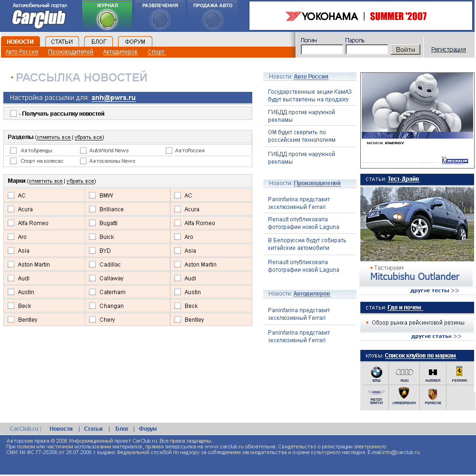This screenshot has width=476, height=476.
Task: Tick the Bugatti brand checkbox
Action: pos(92,223)
